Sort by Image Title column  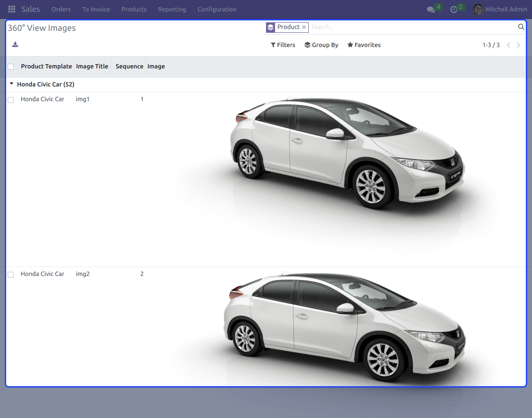tap(92, 66)
